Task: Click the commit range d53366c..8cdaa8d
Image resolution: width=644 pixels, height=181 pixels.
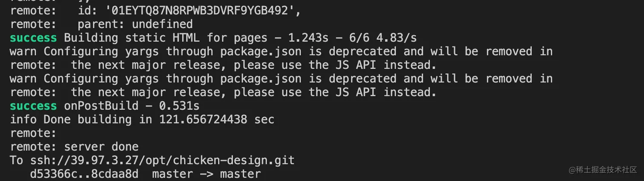Action: click(x=84, y=174)
